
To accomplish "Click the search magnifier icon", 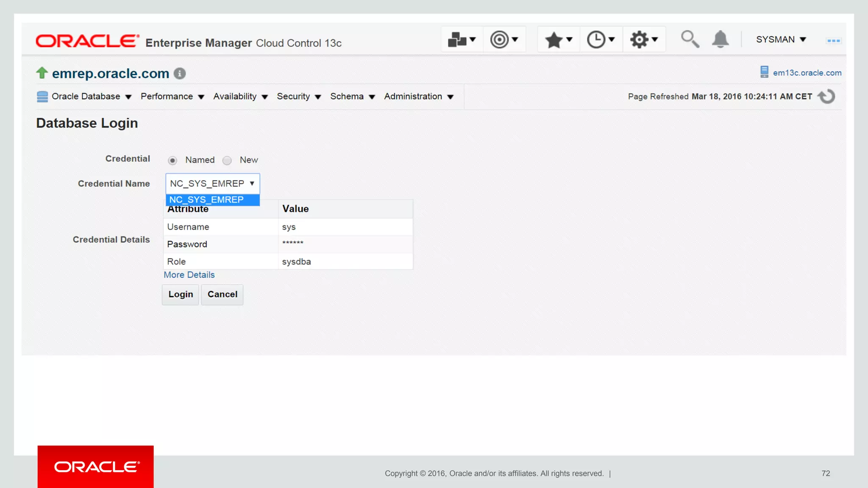I will click(690, 39).
